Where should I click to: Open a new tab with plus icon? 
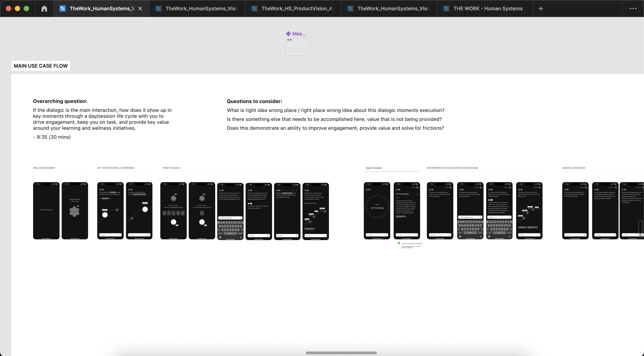pos(541,8)
